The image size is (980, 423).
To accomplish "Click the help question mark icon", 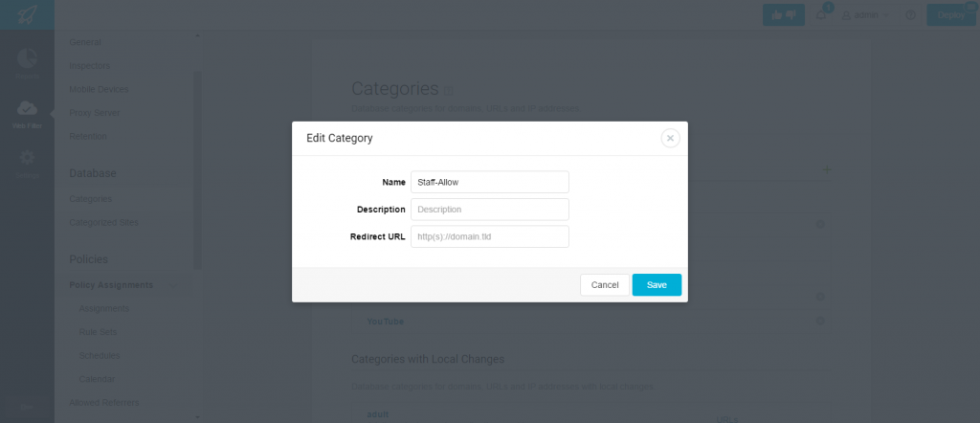I will [x=911, y=15].
